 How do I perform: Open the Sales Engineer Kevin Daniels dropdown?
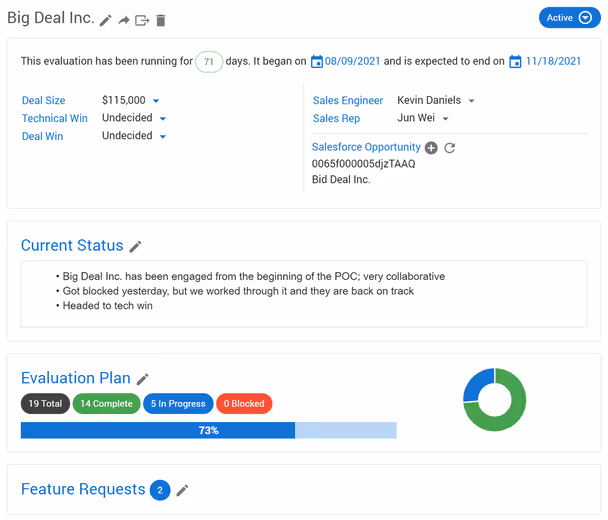tap(472, 101)
